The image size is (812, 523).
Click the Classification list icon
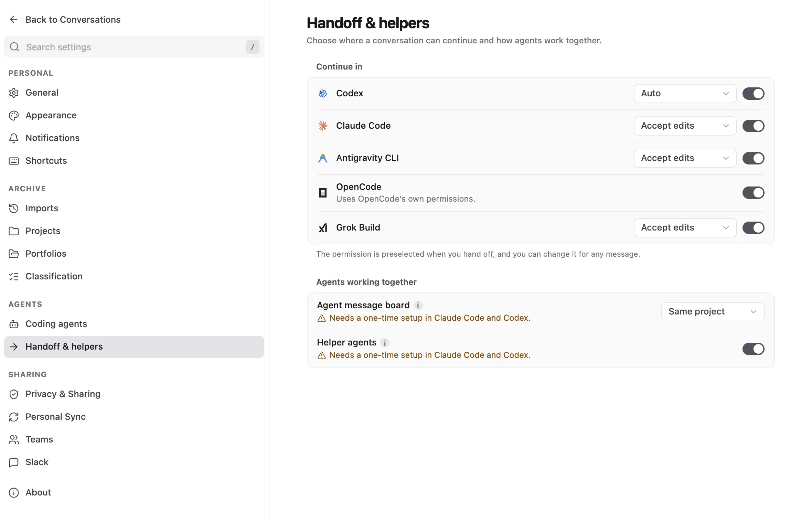pyautogui.click(x=14, y=277)
